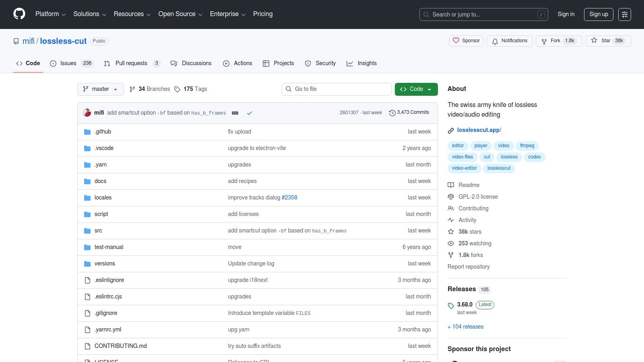Expand the Resources menu
Screen dimensions: 644x362
[132, 14]
